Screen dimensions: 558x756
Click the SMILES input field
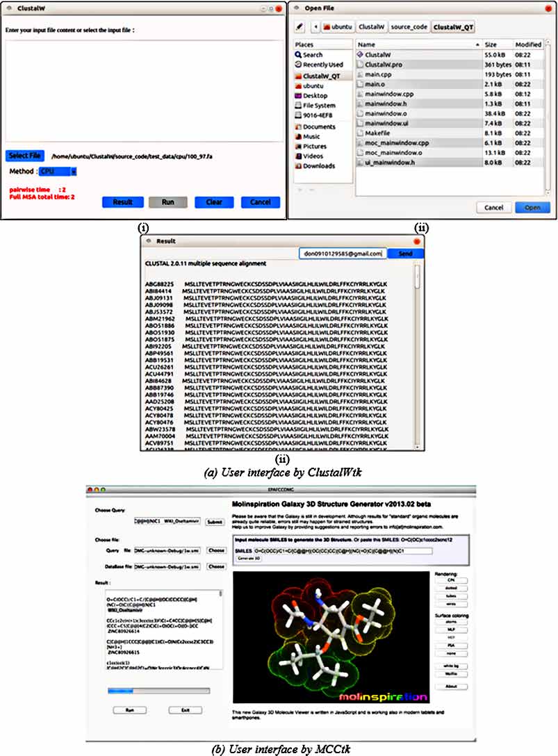pyautogui.click(x=343, y=550)
